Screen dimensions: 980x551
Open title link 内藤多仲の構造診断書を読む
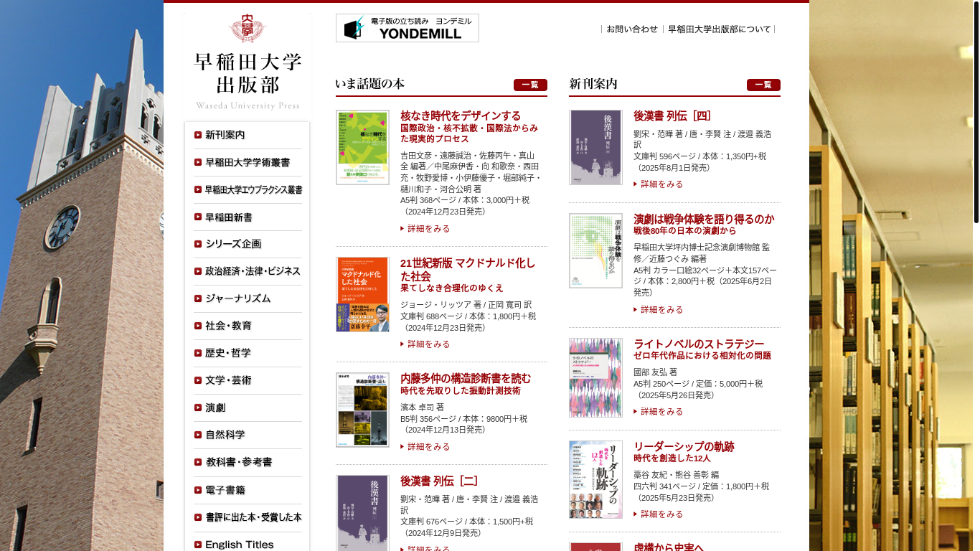pyautogui.click(x=466, y=378)
